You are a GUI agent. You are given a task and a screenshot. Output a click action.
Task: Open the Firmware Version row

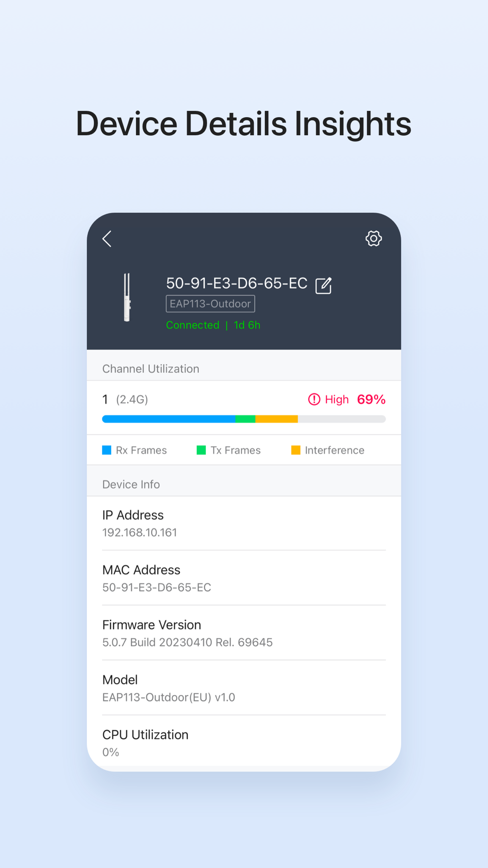point(244,633)
